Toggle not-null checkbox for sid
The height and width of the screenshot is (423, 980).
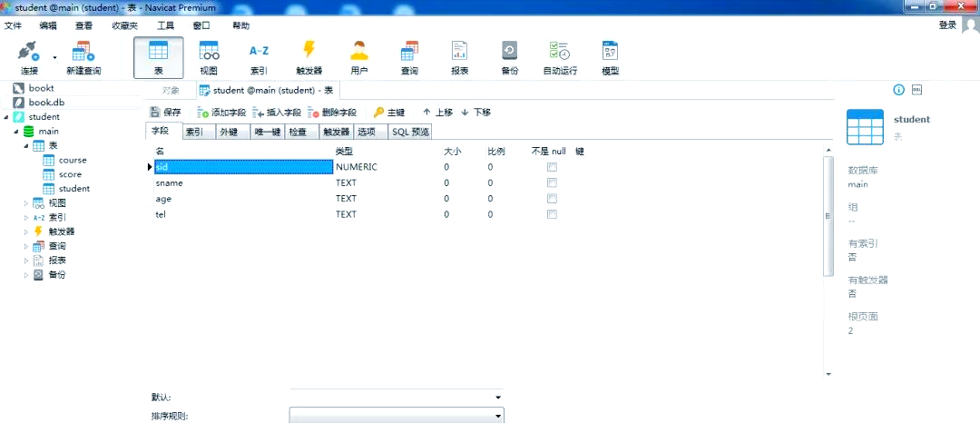click(552, 167)
